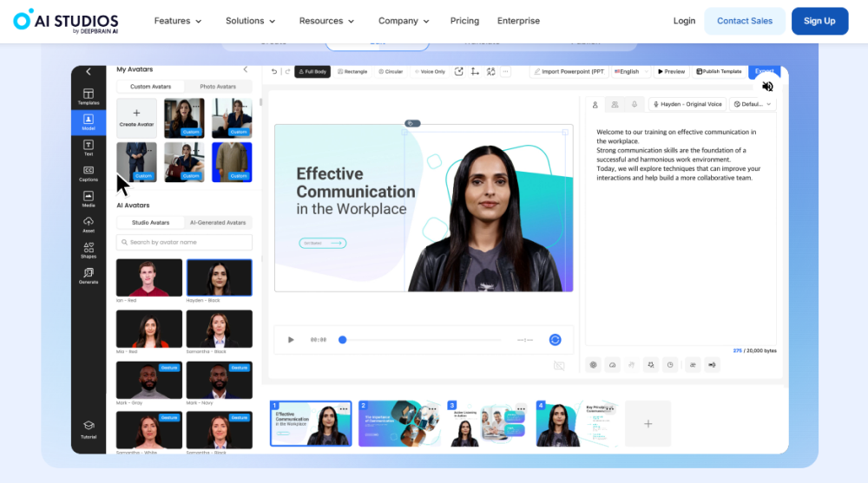Collapse the My Avatars panel

246,69
